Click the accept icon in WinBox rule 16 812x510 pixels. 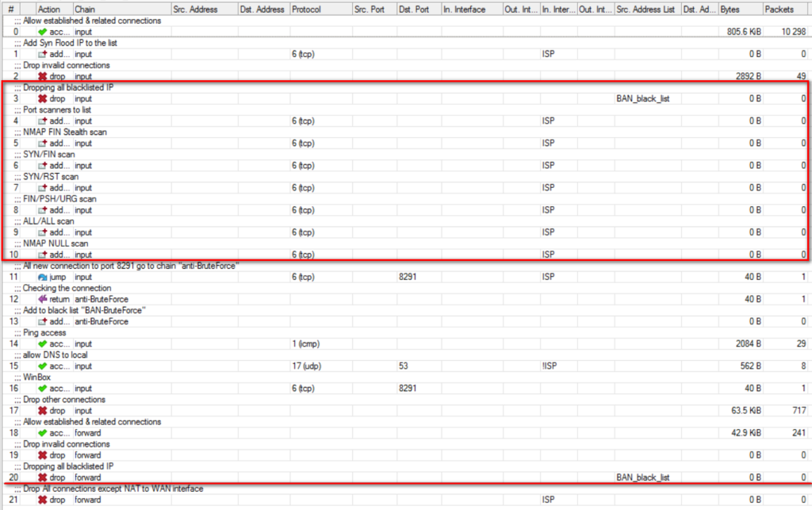pos(43,388)
